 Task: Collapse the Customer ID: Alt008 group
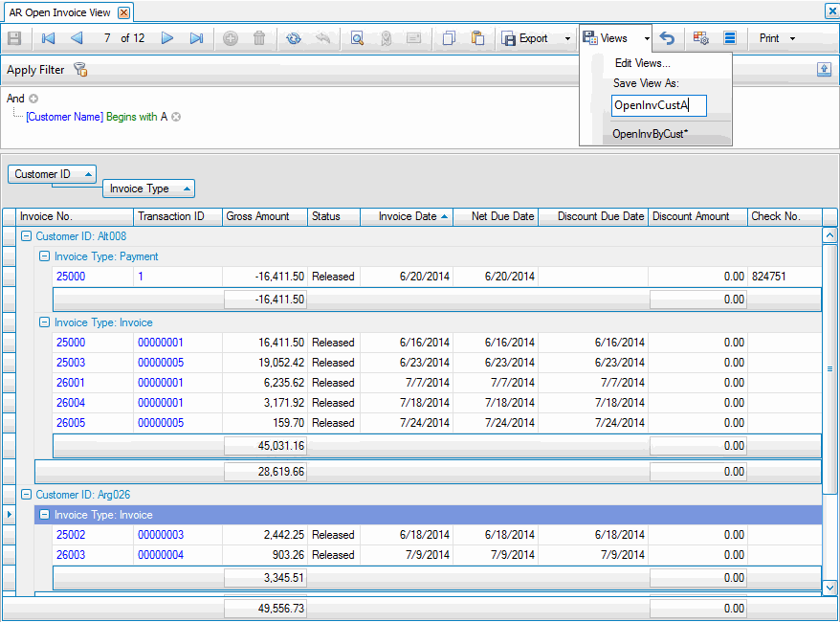coord(26,236)
